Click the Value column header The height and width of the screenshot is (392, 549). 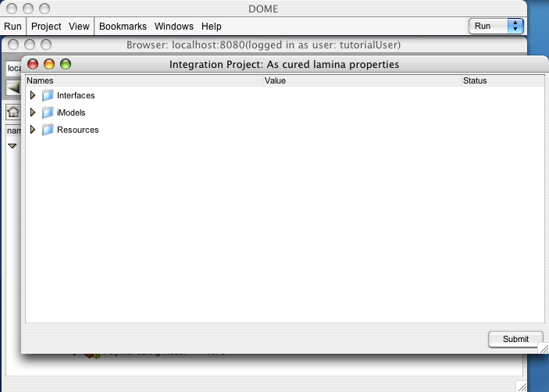(x=362, y=80)
